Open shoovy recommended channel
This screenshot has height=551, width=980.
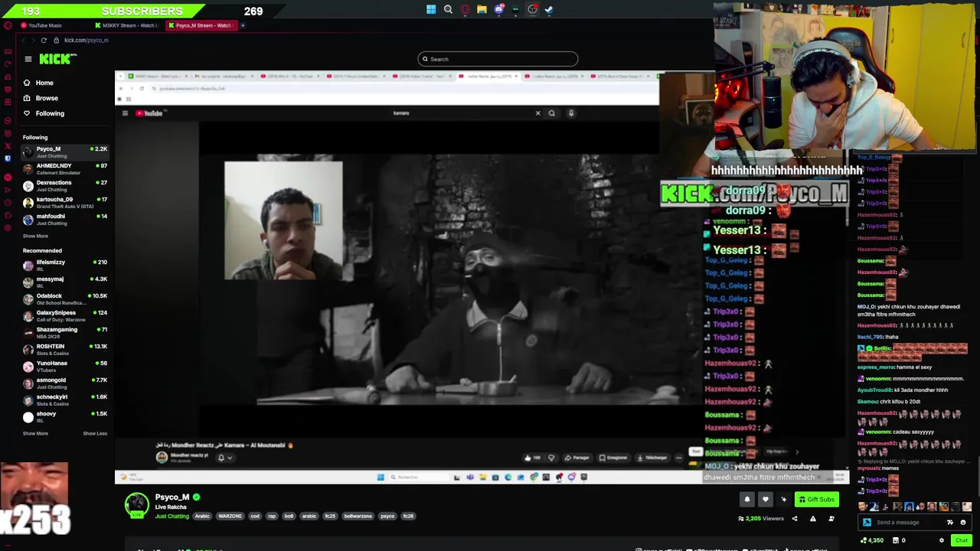[65, 416]
